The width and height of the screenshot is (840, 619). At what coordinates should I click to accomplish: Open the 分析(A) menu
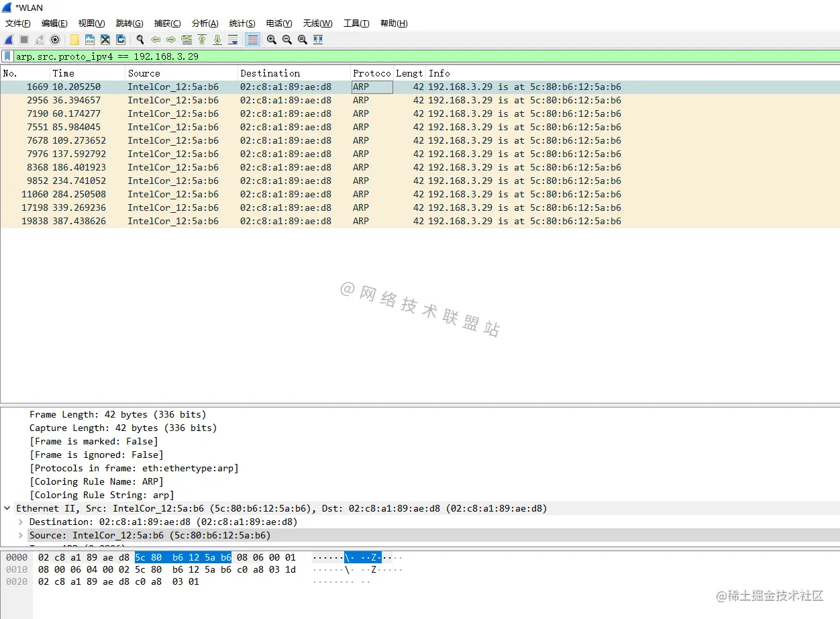[x=205, y=23]
